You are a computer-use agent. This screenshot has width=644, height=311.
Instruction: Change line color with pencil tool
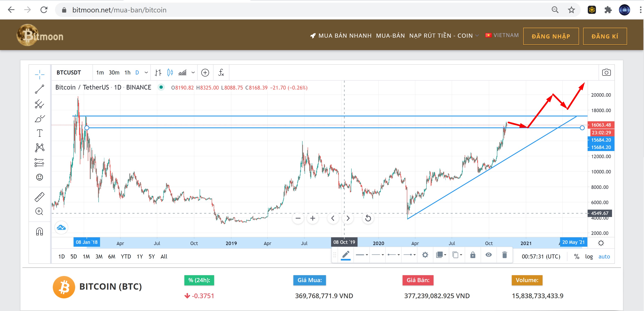coord(346,255)
